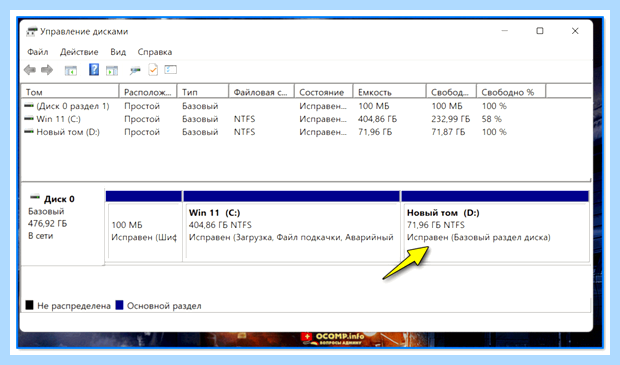Click the 232,99 ГБ free space cell

coord(451,119)
